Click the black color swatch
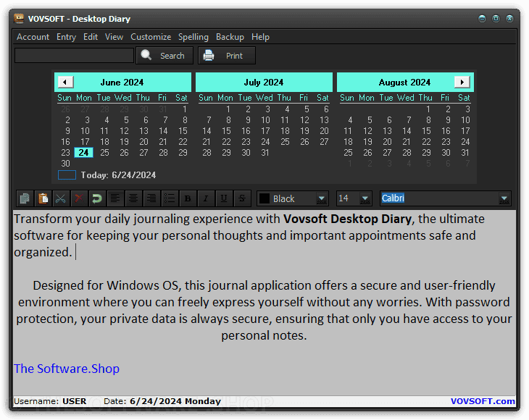Image resolution: width=529 pixels, height=420 pixels. [x=264, y=198]
